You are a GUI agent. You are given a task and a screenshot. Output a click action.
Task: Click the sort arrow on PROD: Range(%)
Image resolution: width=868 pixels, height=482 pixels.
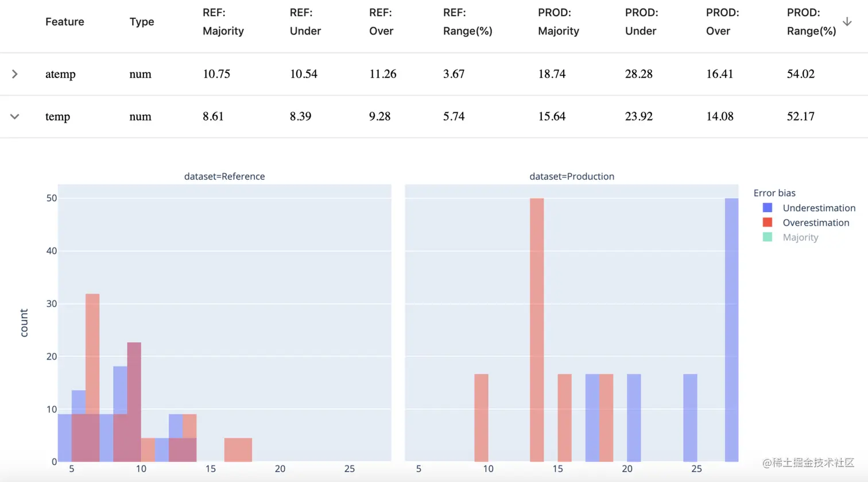[x=847, y=22]
